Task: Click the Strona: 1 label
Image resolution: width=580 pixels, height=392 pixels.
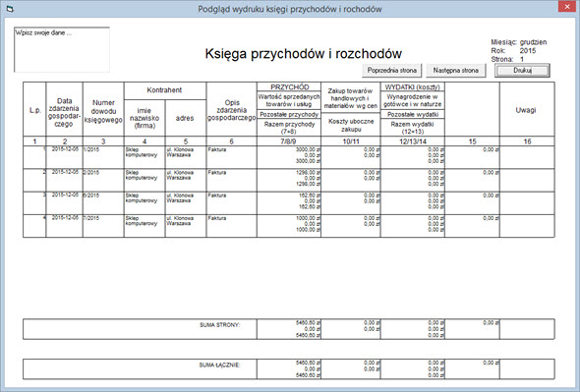Action: 507,59
